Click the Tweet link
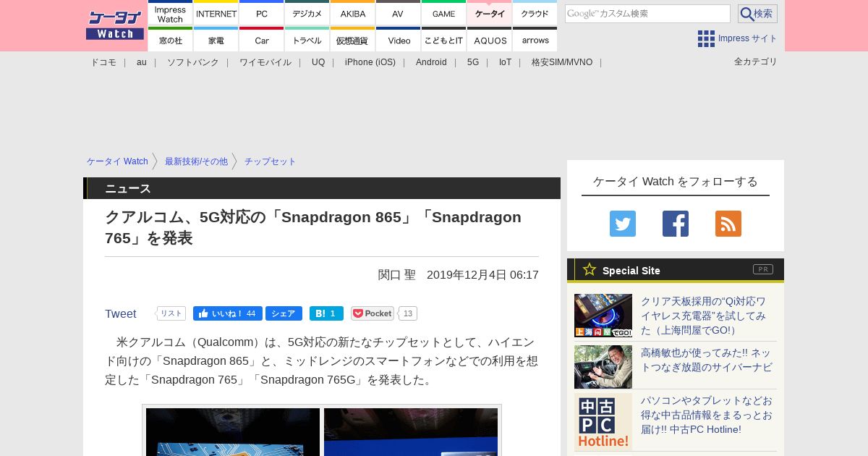The width and height of the screenshot is (868, 456). [121, 313]
